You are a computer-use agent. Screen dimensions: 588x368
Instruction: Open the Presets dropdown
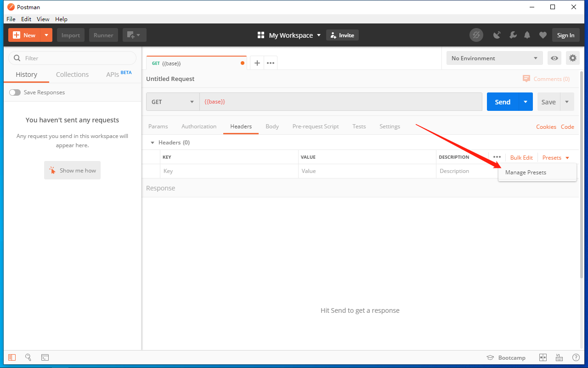tap(555, 157)
